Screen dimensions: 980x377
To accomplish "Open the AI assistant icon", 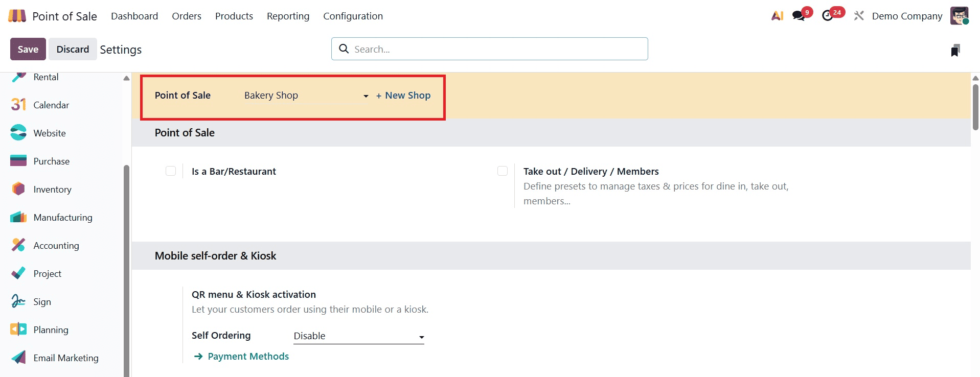I will [x=777, y=16].
